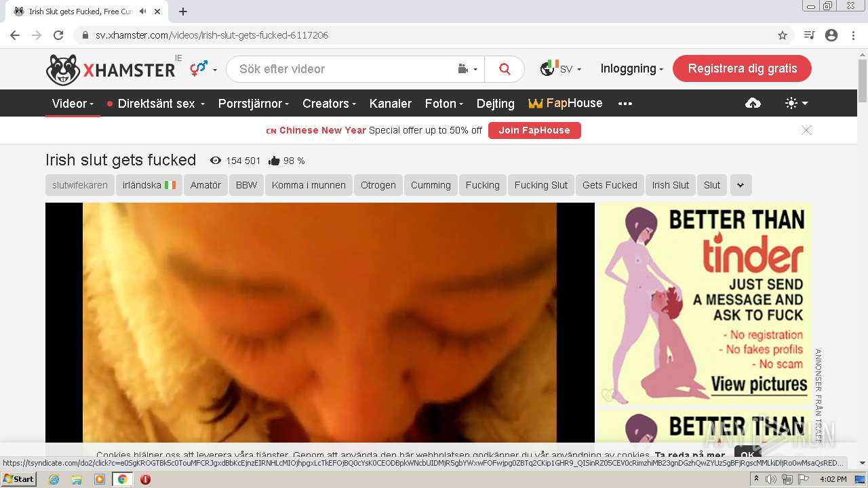Image resolution: width=868 pixels, height=488 pixels.
Task: Open the media control icon in Chrome toolbar
Action: click(809, 35)
